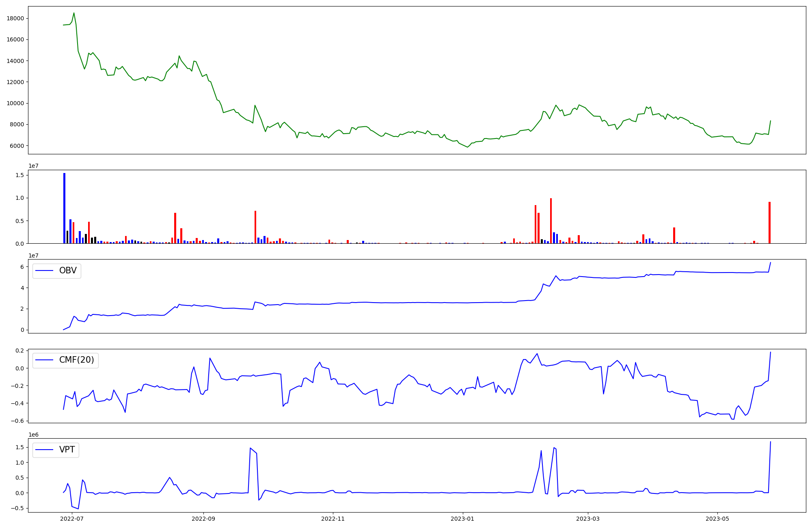Click the 2022-07 x-axis tick label
This screenshot has width=812, height=528.
coord(72,519)
